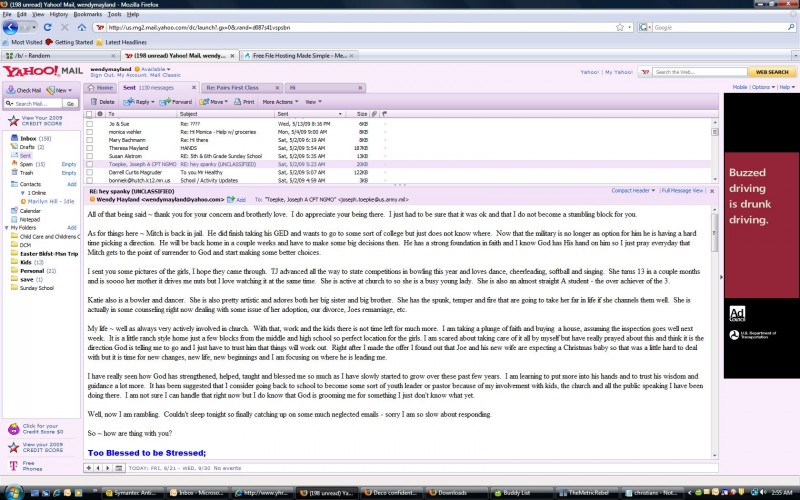Switch to Free File Hosting browser tab
The width and height of the screenshot is (800, 500).
click(298, 56)
